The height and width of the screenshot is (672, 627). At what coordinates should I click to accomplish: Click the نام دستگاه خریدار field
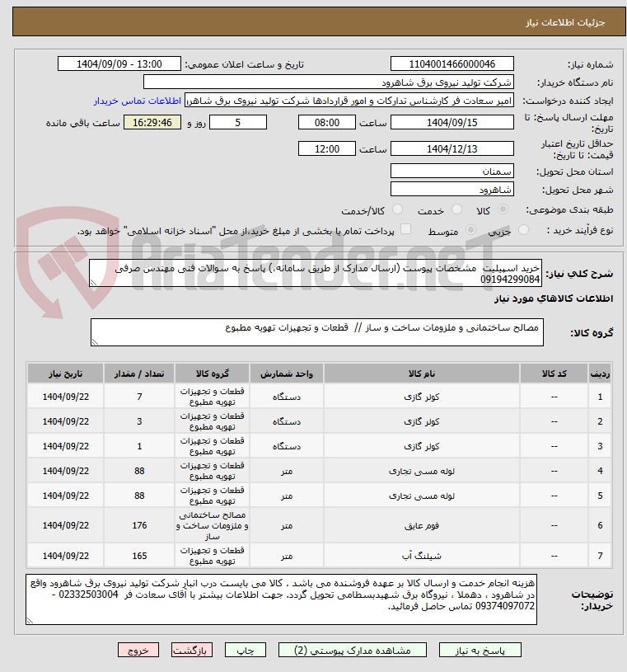(329, 82)
